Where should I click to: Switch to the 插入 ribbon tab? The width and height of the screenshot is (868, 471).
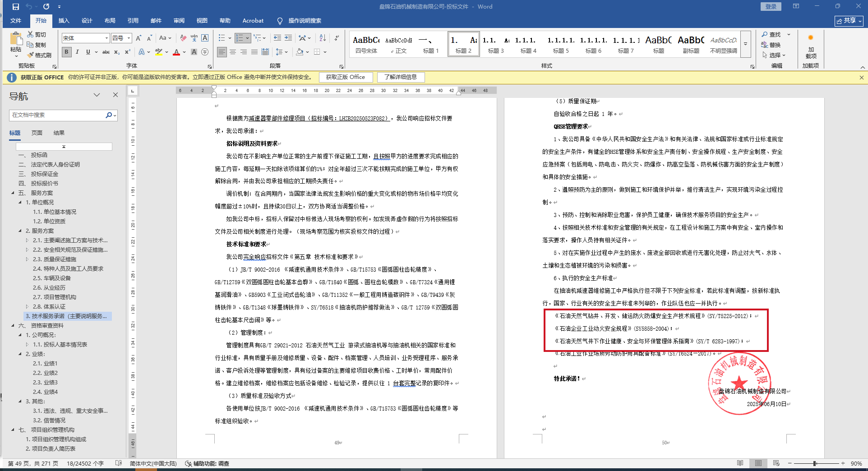click(x=64, y=21)
